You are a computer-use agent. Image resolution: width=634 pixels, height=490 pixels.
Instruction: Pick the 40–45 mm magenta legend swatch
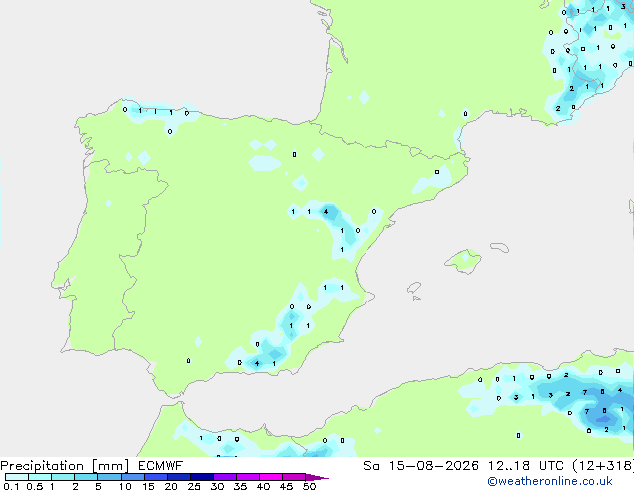point(270,477)
